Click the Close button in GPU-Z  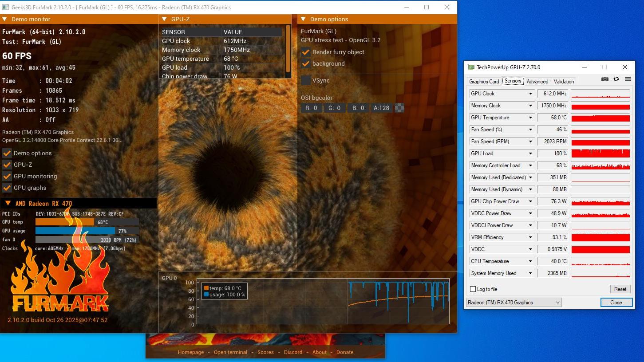click(616, 303)
